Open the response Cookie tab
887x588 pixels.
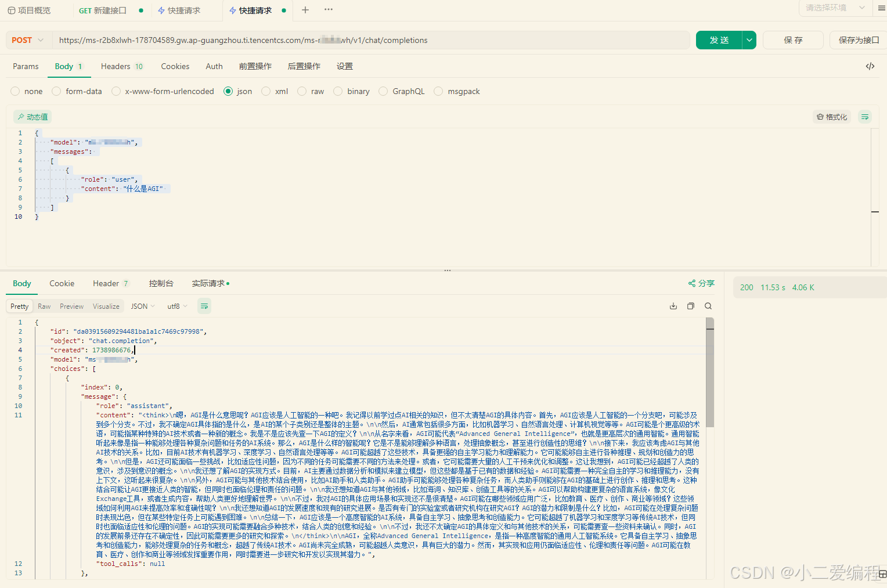point(62,283)
